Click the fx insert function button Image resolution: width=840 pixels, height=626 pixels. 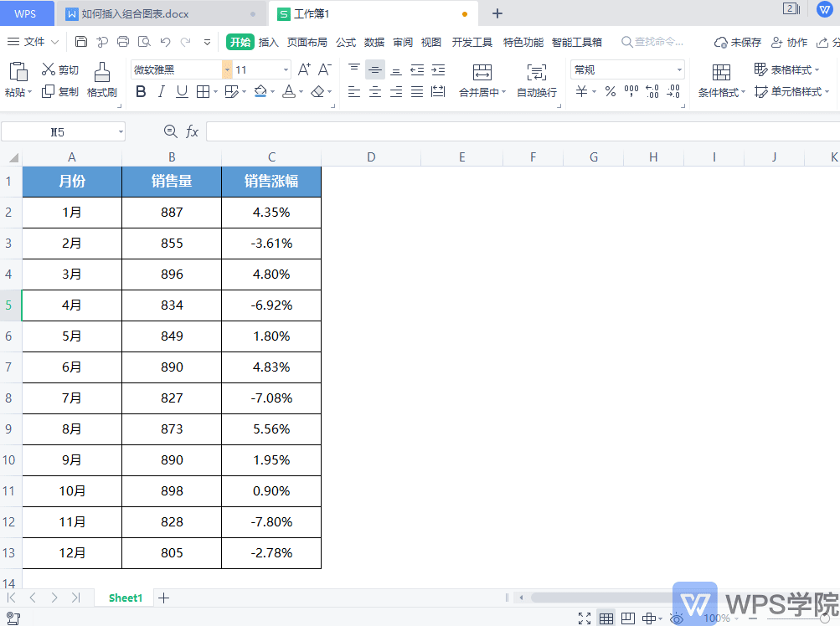pos(192,131)
